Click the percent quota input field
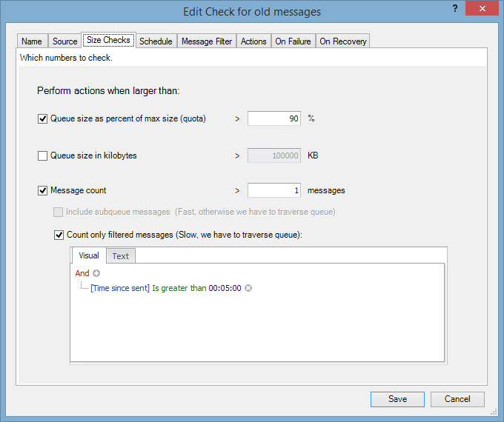Screen dimensions: 504x422 tap(274, 118)
